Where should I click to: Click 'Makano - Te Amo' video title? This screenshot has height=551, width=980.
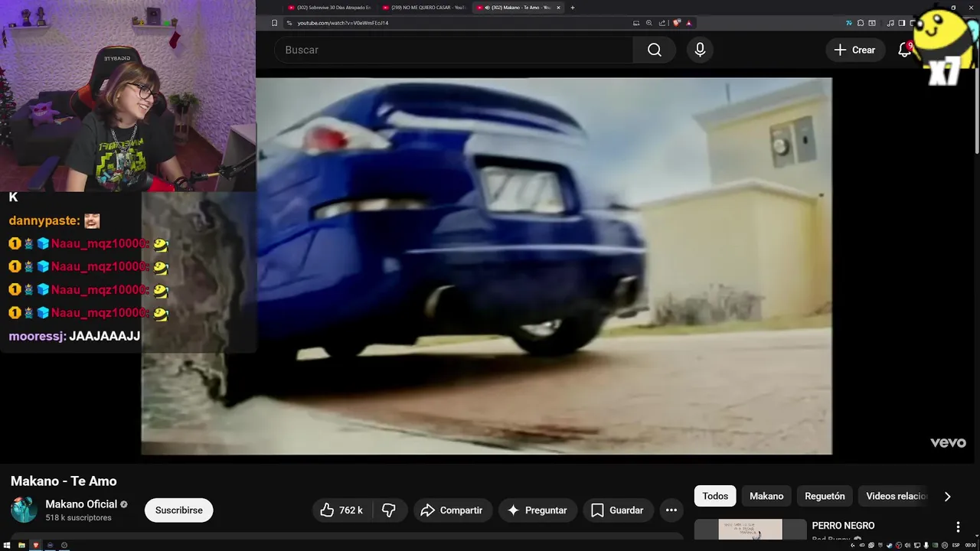[x=64, y=481]
